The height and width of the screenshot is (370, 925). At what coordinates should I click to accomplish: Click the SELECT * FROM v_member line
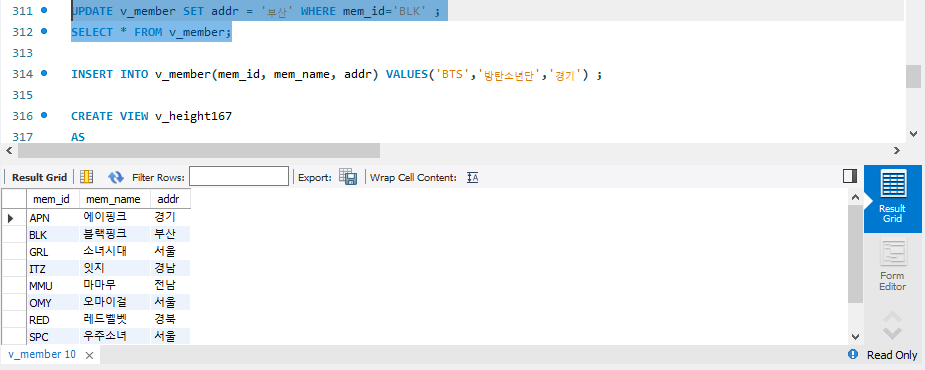[152, 32]
